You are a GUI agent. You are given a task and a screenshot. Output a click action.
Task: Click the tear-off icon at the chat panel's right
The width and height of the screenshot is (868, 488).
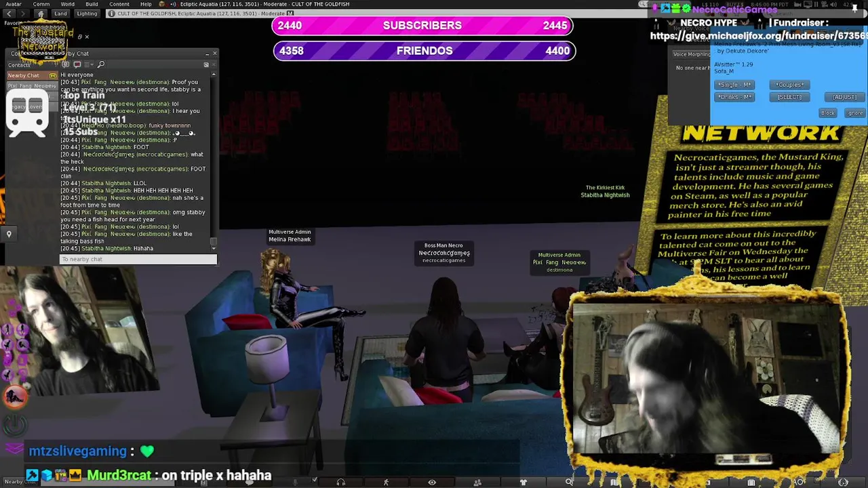(206, 65)
